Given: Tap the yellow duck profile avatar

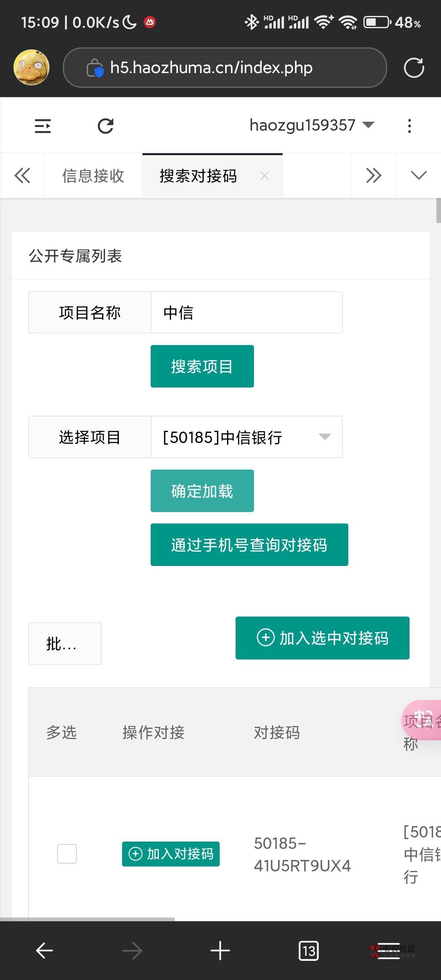Looking at the screenshot, I should tap(31, 68).
